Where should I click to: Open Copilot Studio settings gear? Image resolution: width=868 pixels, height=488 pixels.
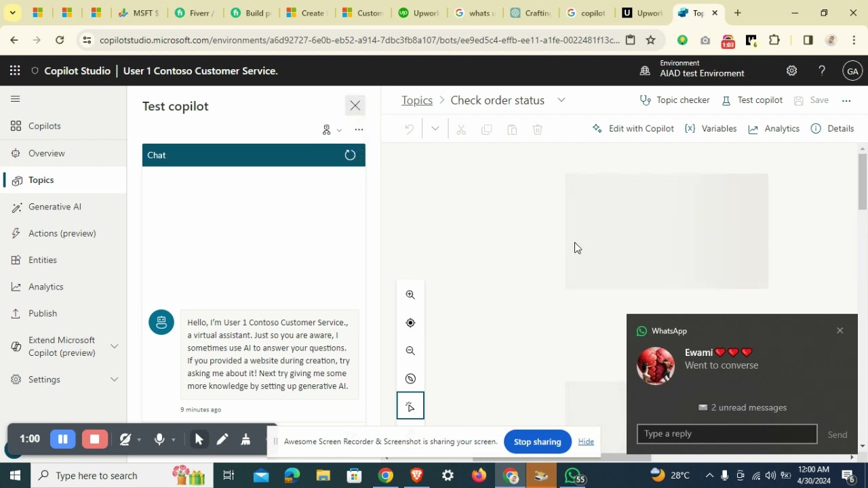tap(791, 70)
